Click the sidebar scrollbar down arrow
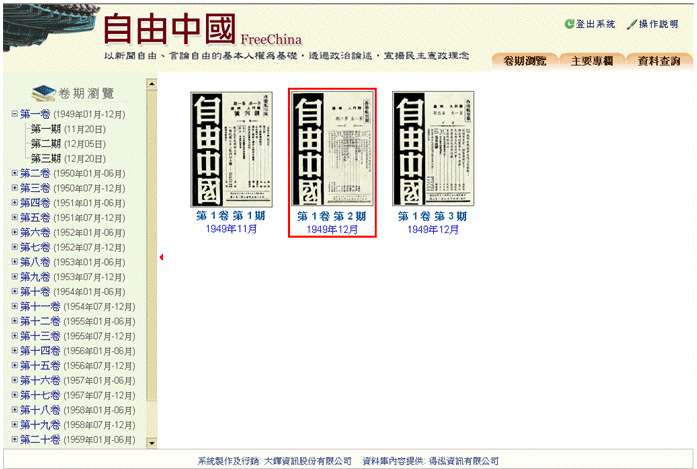Image resolution: width=697 pixels, height=469 pixels. (152, 441)
